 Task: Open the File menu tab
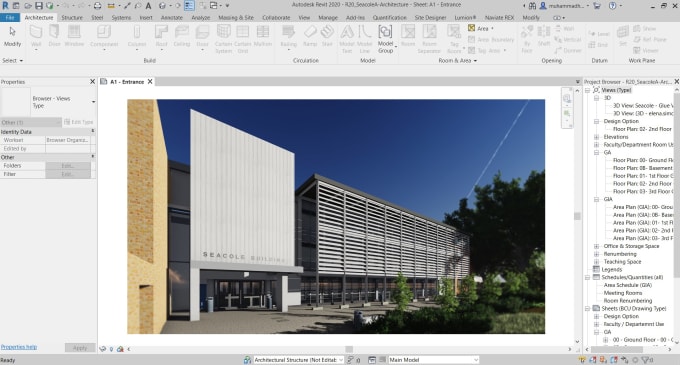10,18
